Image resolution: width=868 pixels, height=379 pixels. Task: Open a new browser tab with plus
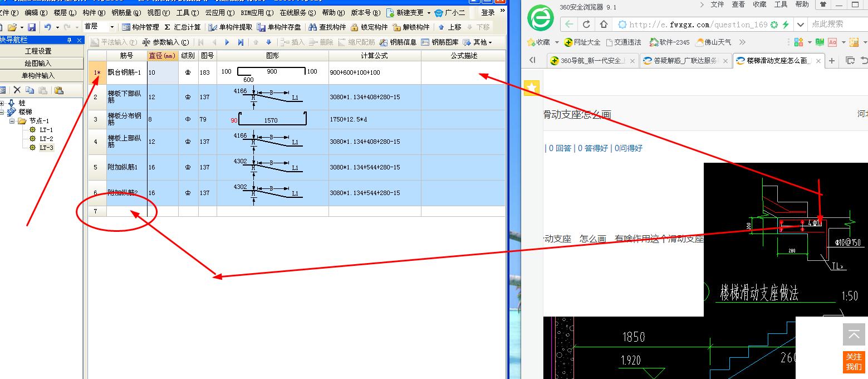point(832,61)
